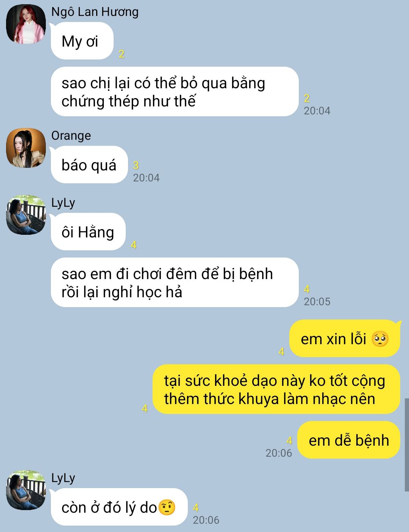Tap the 'ôi Hằng' message bubble
The height and width of the screenshot is (532, 409).
(x=88, y=232)
